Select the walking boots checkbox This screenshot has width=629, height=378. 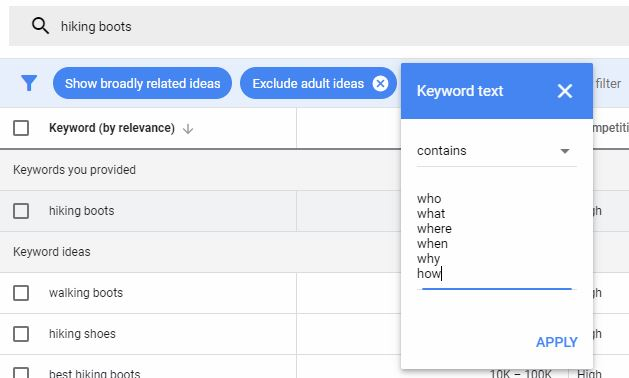coord(21,293)
